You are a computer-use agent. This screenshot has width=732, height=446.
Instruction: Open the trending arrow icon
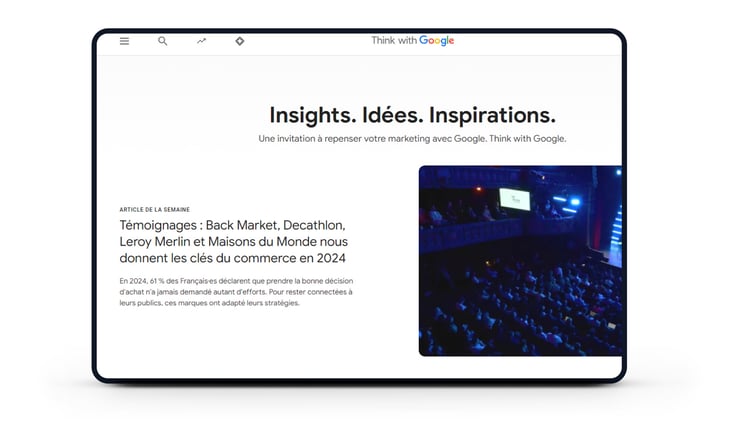[201, 41]
